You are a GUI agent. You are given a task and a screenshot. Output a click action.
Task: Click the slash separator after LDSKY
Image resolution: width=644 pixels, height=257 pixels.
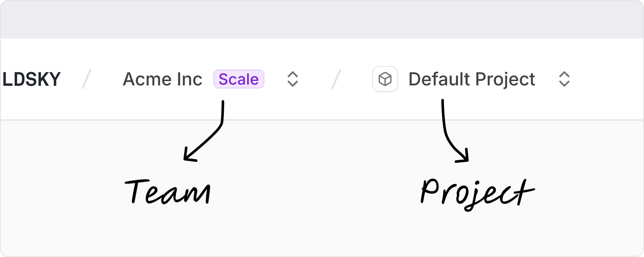coord(87,79)
